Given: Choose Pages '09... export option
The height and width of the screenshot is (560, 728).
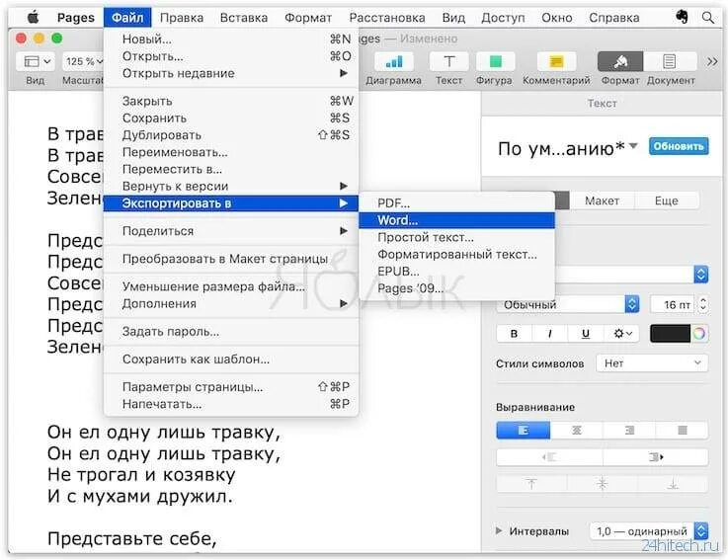Looking at the screenshot, I should click(457, 288).
